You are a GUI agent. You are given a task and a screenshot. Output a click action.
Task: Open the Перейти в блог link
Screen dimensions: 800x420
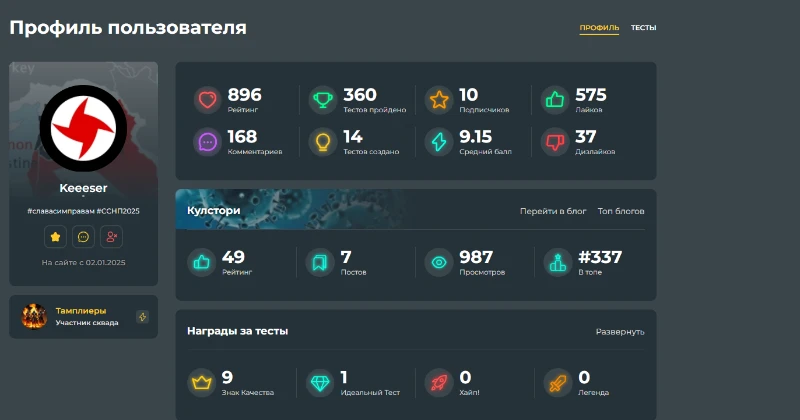coord(553,211)
